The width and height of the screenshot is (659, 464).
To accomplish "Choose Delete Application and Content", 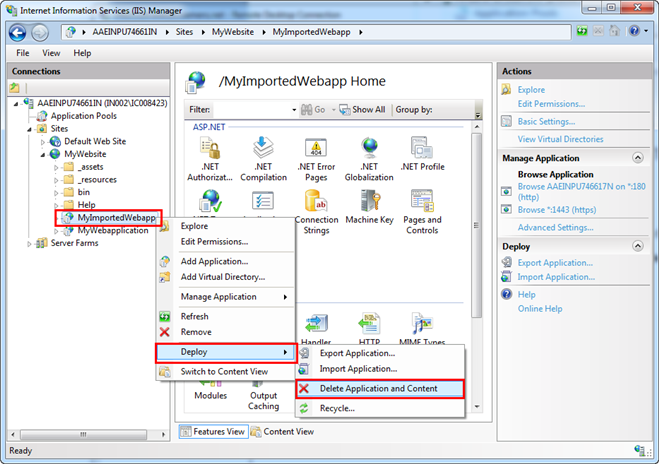I will click(378, 388).
